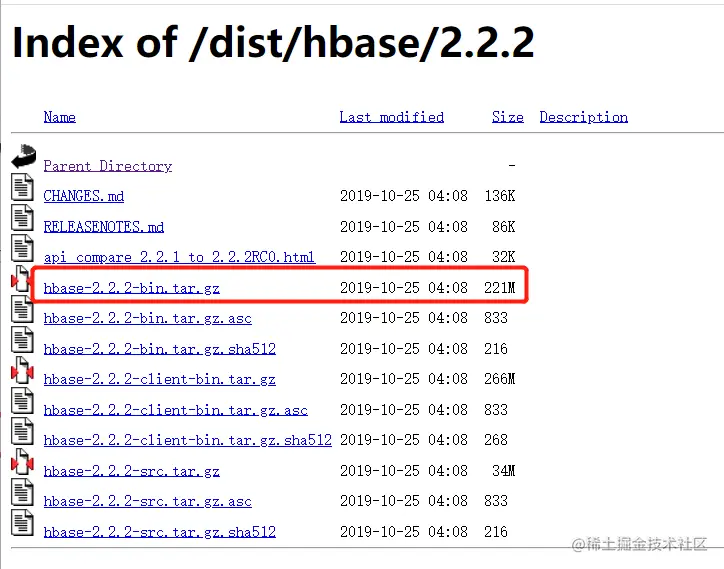Click the date in the CHANGES.md row

point(404,196)
